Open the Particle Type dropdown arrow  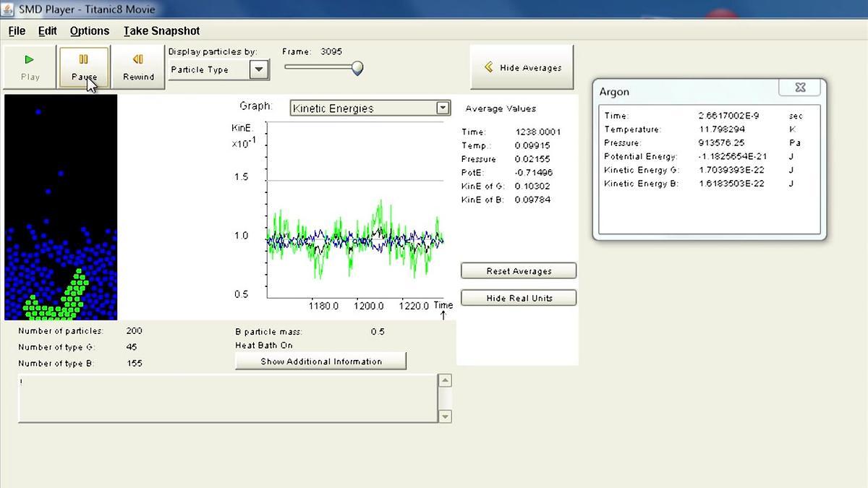[x=259, y=69]
